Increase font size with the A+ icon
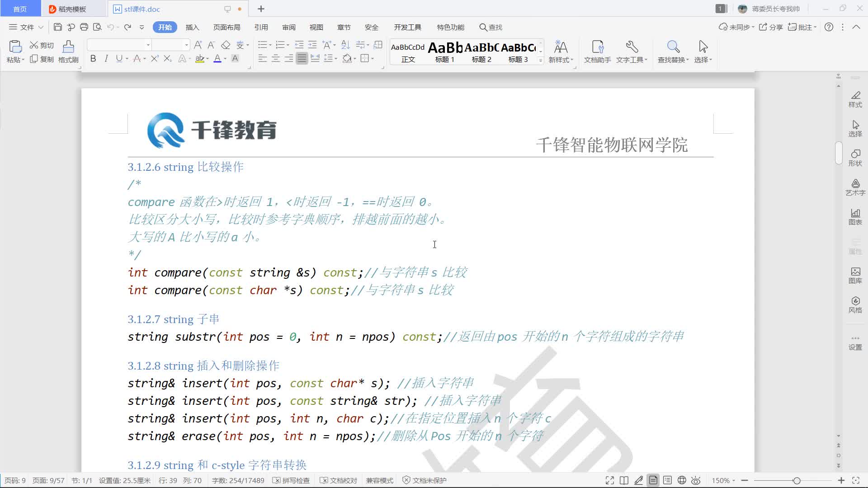868x488 pixels. 198,45
